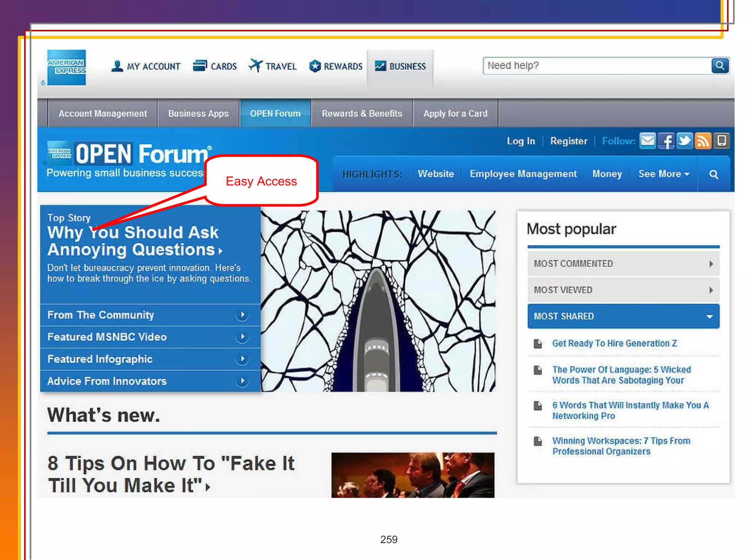The height and width of the screenshot is (560, 747).
Task: Switch to Account Management tab
Action: [103, 113]
